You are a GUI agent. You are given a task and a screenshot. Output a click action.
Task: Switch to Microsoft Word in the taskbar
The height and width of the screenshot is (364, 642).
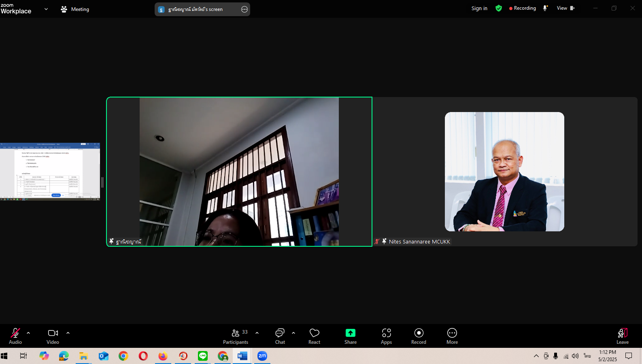click(x=242, y=356)
